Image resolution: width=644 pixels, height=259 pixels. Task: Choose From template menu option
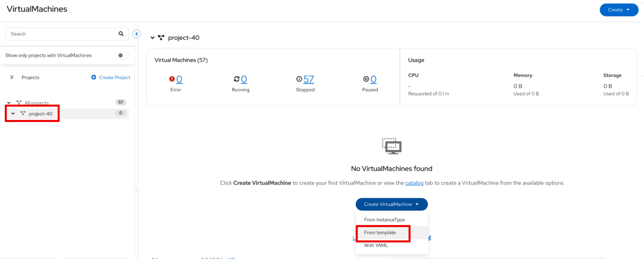379,233
